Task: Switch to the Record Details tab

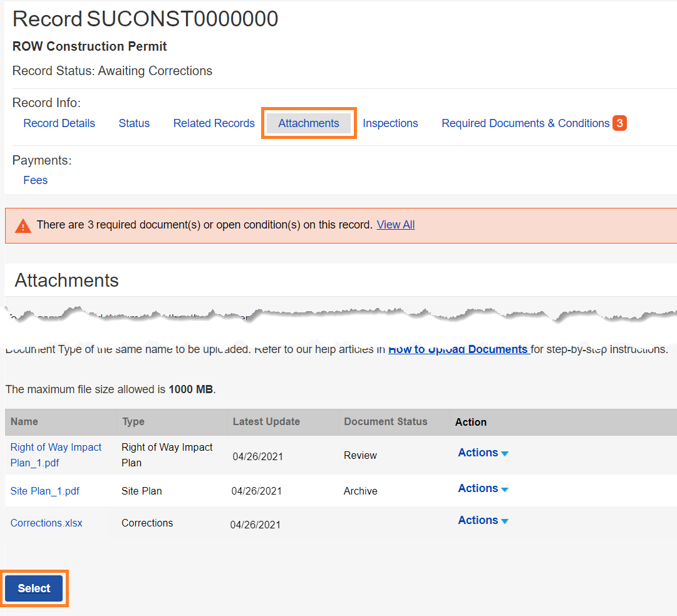Action: [x=59, y=123]
